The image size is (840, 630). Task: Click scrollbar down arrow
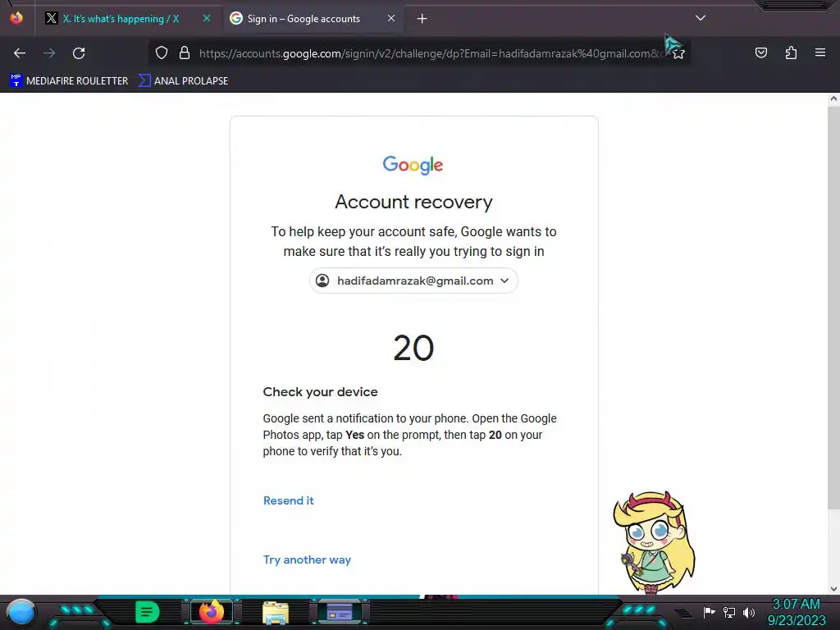833,588
